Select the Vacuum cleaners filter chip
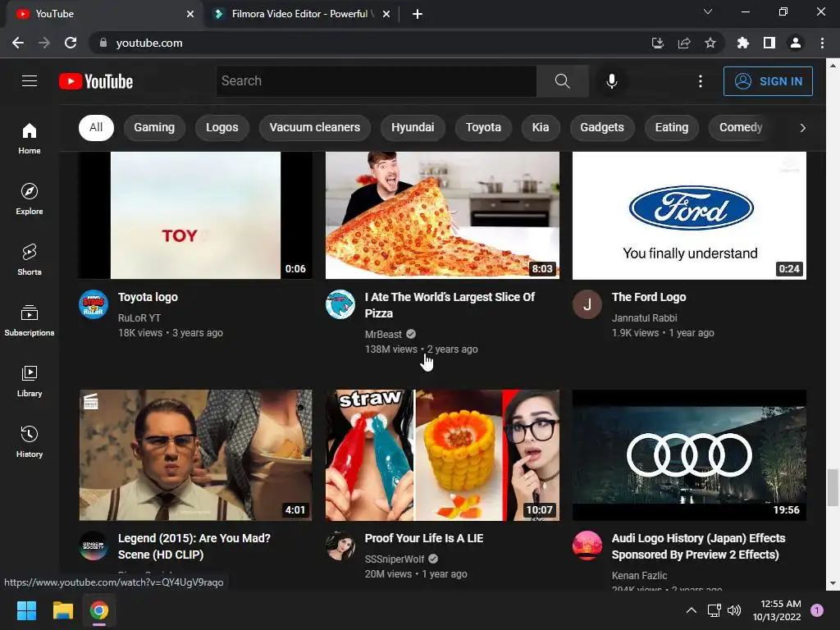840x630 pixels. click(315, 127)
